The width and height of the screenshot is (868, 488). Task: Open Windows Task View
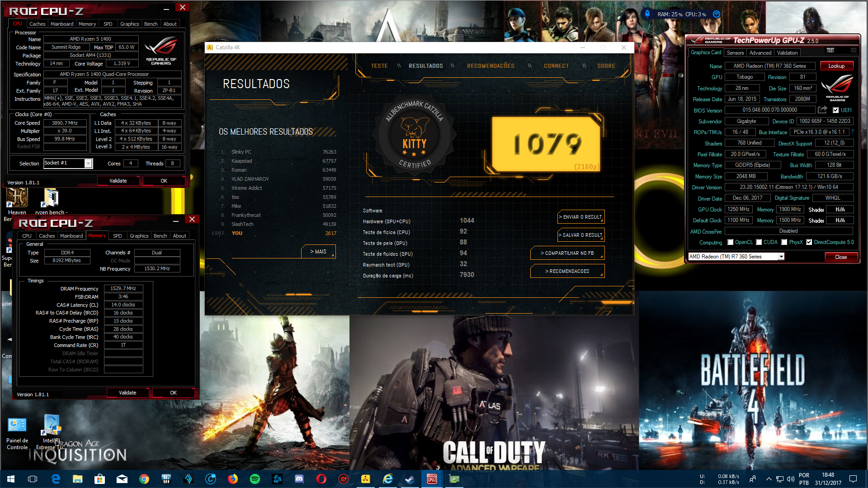[33, 479]
